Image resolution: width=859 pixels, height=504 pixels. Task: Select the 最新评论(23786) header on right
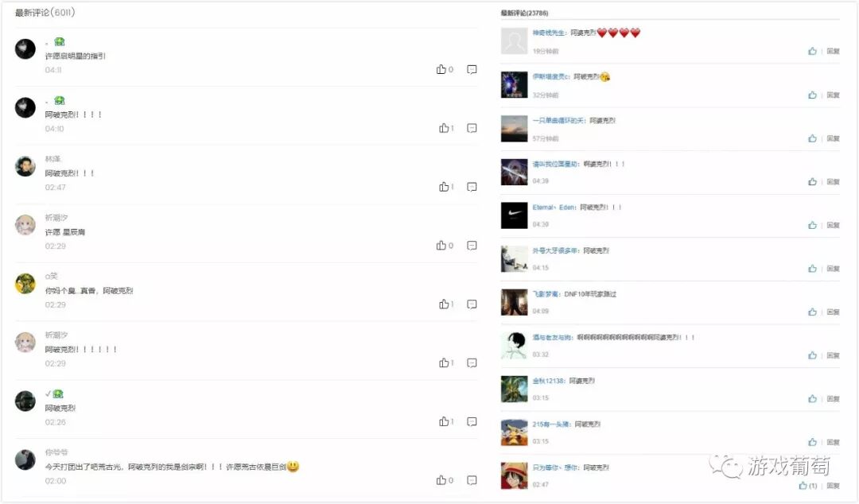pyautogui.click(x=524, y=13)
